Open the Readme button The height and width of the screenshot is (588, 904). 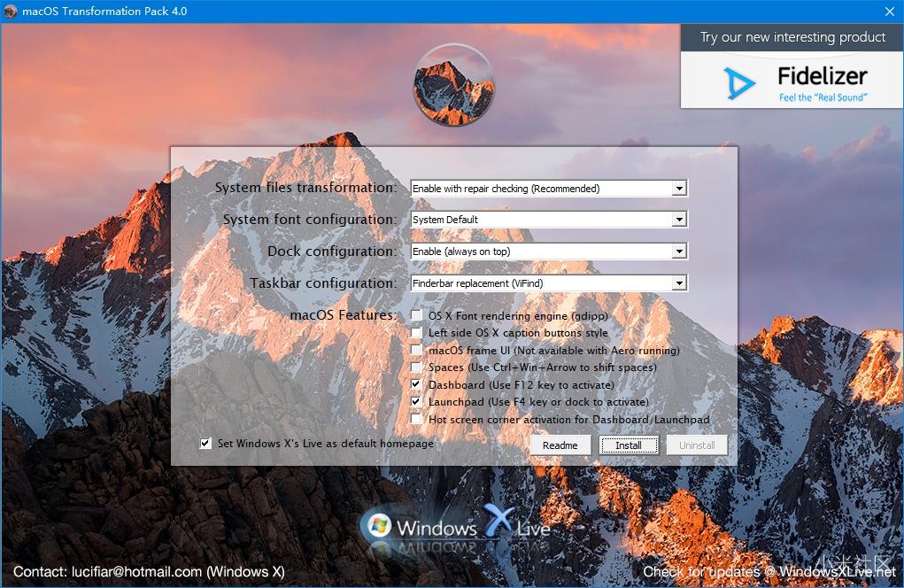(560, 445)
